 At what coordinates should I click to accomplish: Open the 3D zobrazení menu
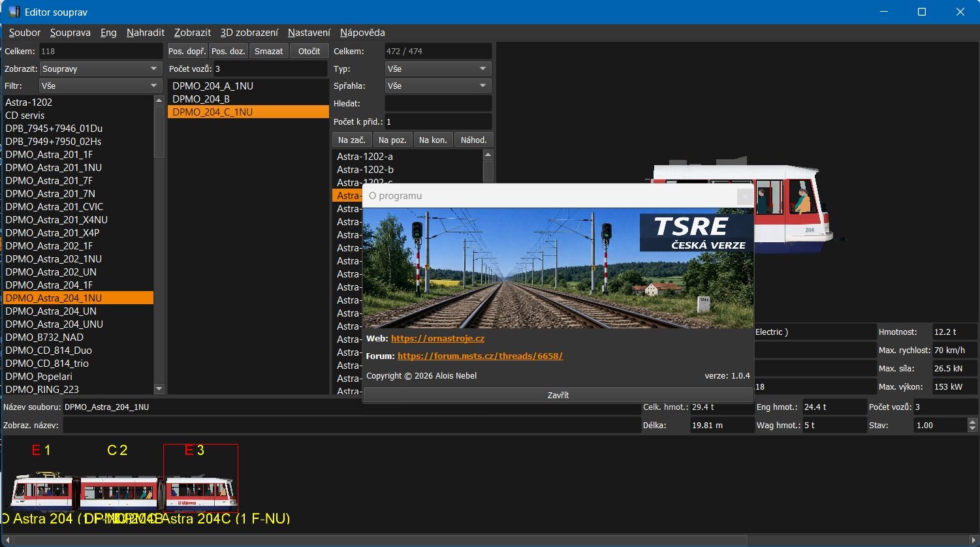[249, 33]
